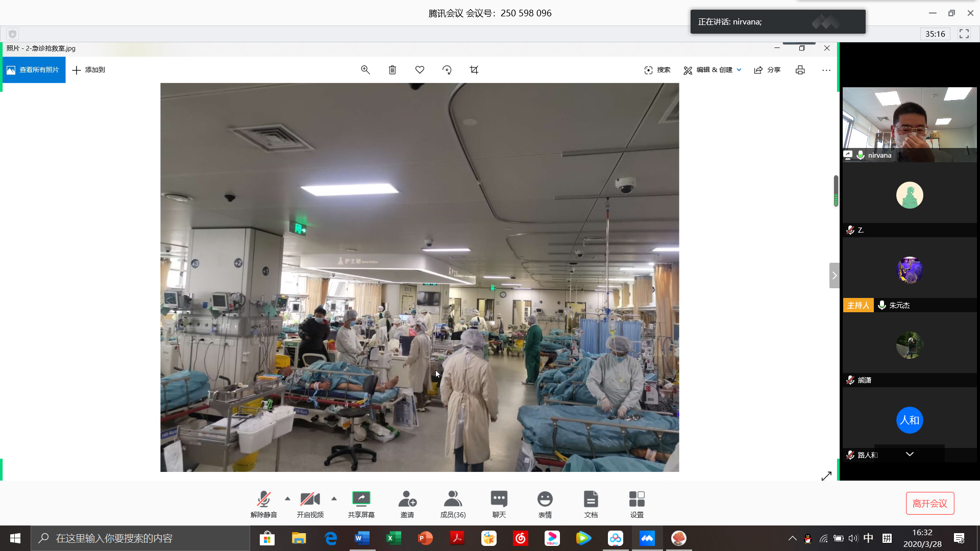Open the 聊天 chat panel

click(x=499, y=504)
